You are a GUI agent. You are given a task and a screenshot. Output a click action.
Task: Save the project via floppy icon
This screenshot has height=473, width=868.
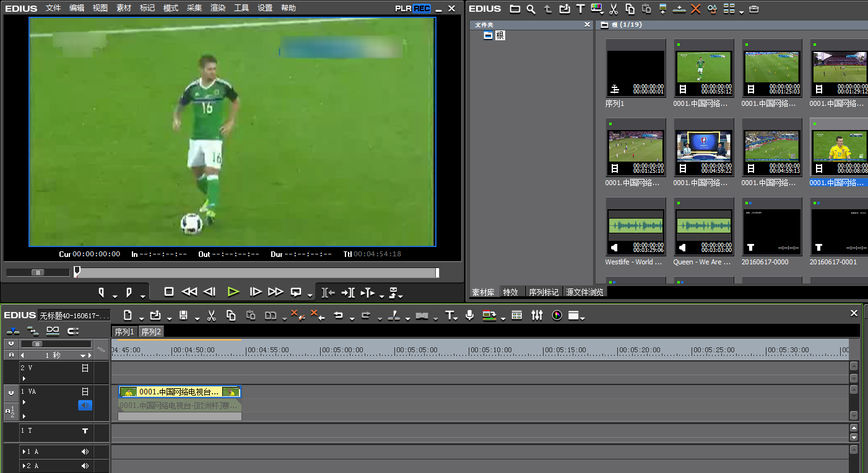click(183, 315)
